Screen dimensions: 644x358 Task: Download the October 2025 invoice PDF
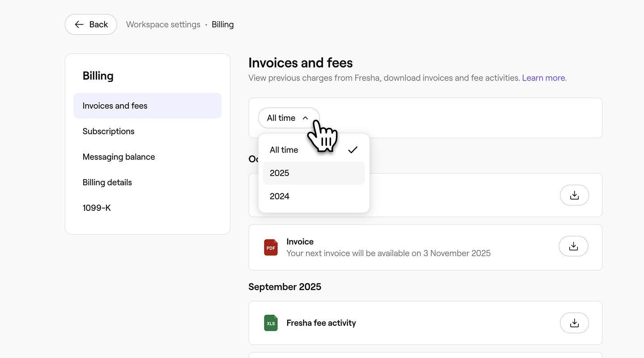(573, 246)
